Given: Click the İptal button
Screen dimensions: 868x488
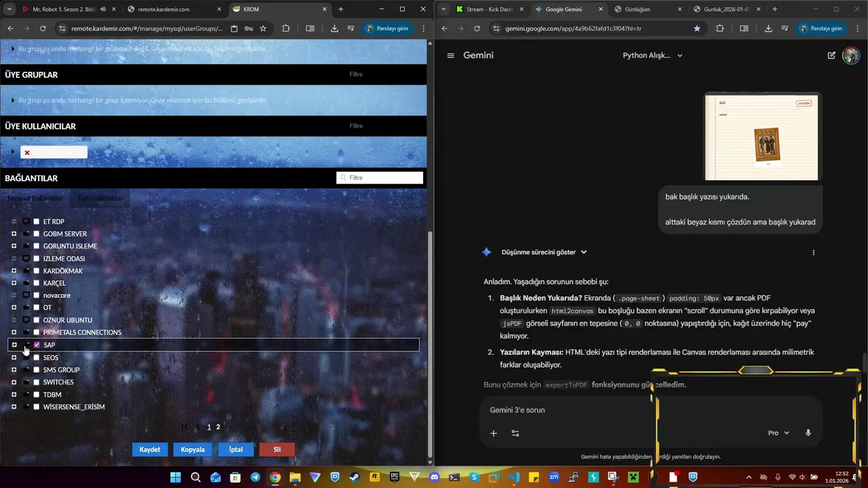Looking at the screenshot, I should coord(235,449).
